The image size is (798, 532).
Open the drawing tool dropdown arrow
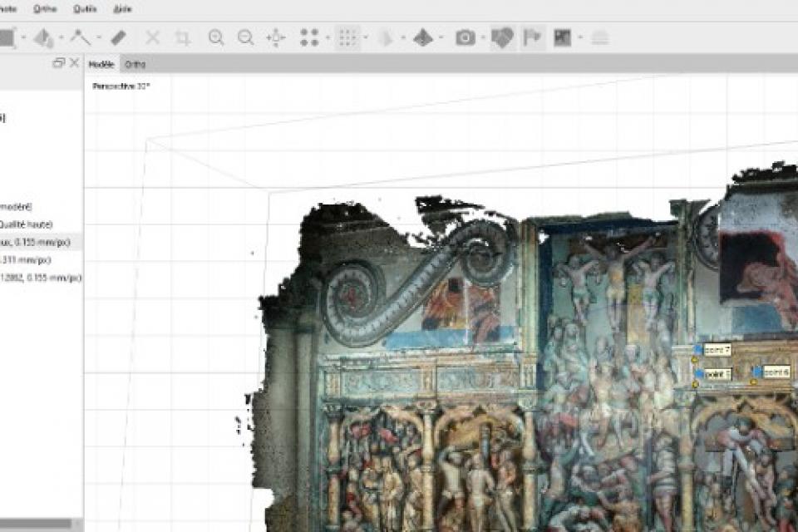[x=99, y=37]
